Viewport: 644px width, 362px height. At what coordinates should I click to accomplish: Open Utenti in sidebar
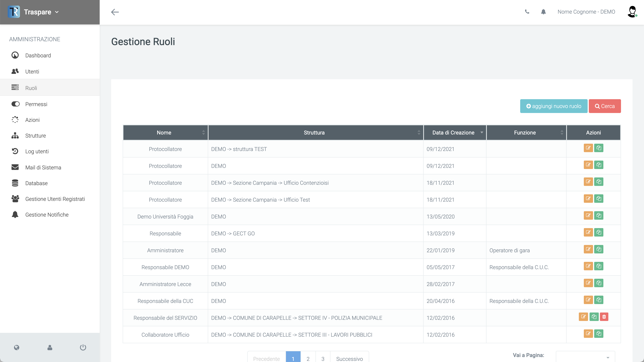(x=32, y=71)
